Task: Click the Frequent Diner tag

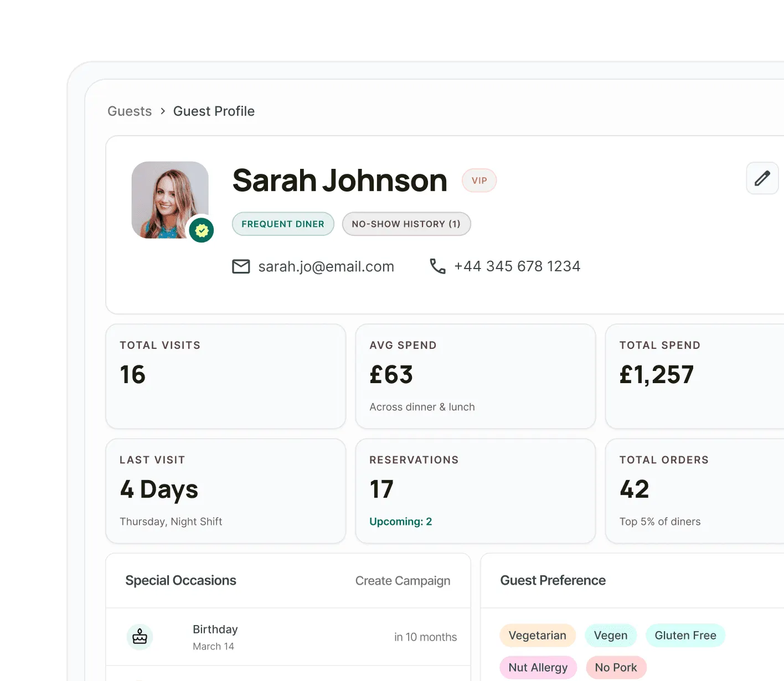Action: [x=283, y=224]
